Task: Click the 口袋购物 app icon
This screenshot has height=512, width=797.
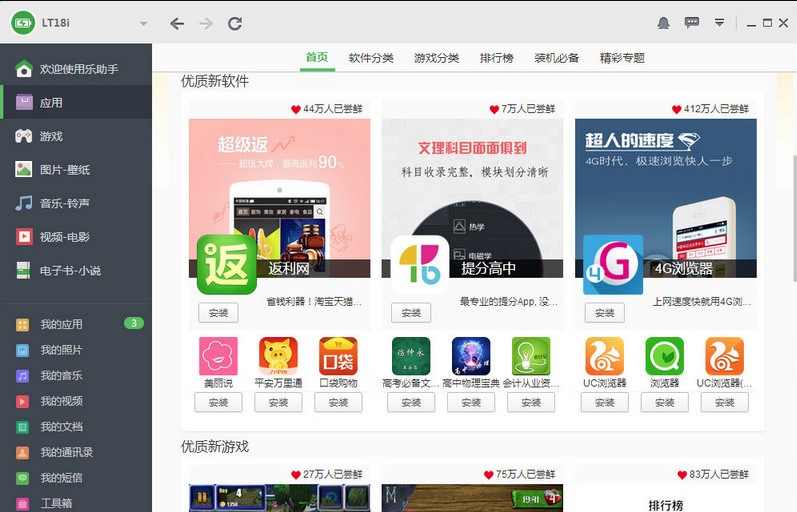Action: (338, 356)
